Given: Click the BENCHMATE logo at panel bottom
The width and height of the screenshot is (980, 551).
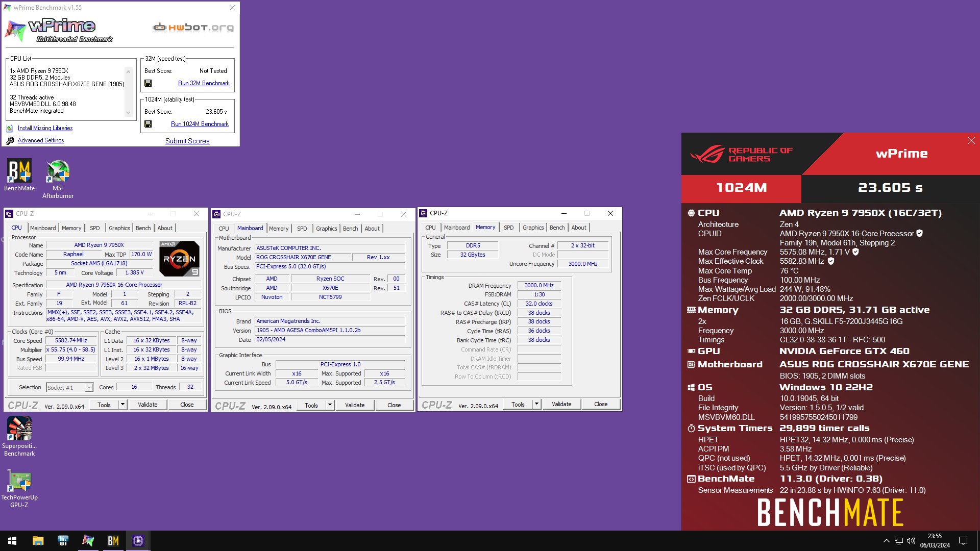Looking at the screenshot, I should pyautogui.click(x=830, y=512).
